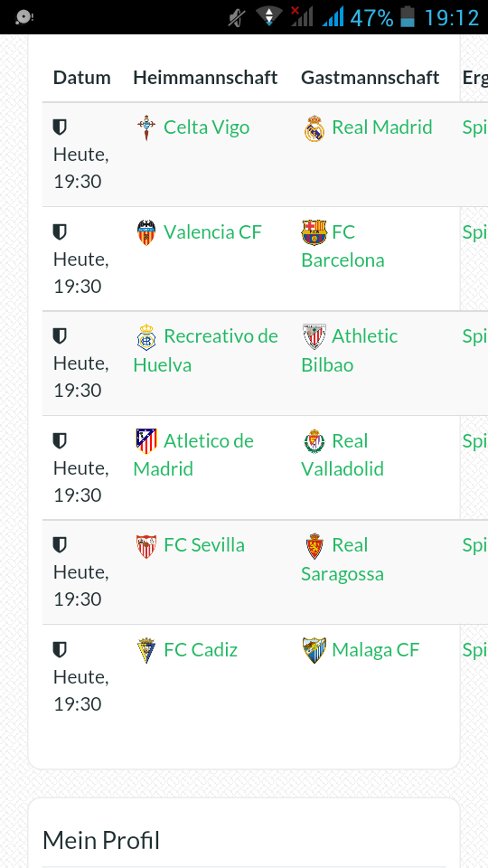Screen dimensions: 488x868
Task: Tap the FC Barcelona crest icon
Action: (314, 232)
